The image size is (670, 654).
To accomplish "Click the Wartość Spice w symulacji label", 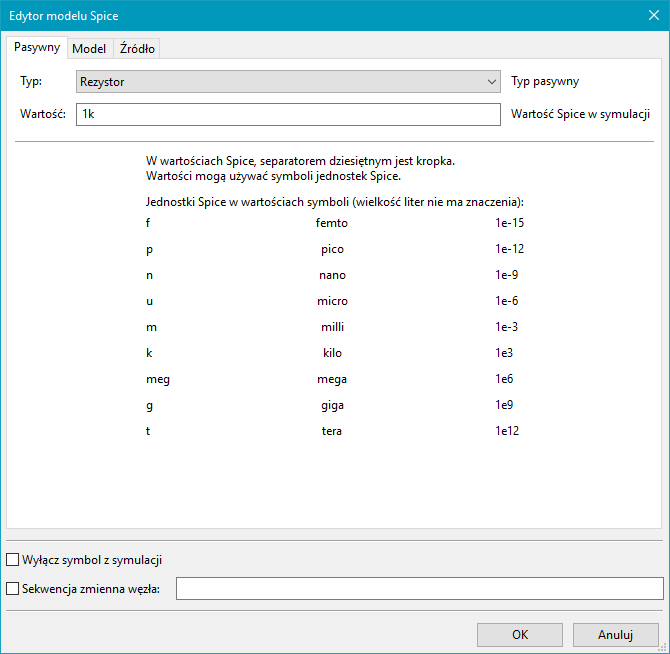I will (580, 114).
